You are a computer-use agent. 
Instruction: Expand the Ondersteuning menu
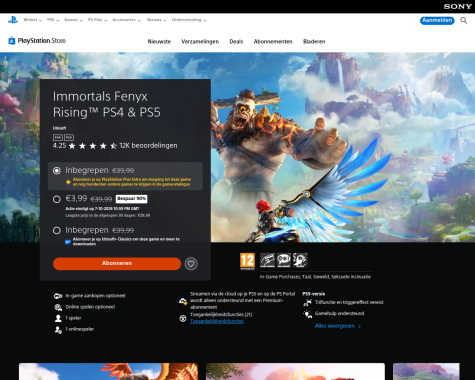[x=189, y=20]
